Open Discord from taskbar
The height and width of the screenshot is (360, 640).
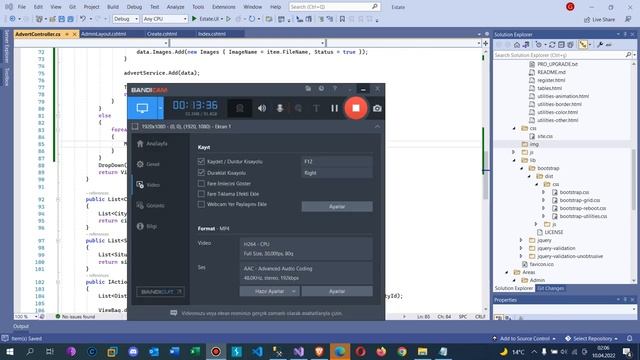(x=133, y=351)
